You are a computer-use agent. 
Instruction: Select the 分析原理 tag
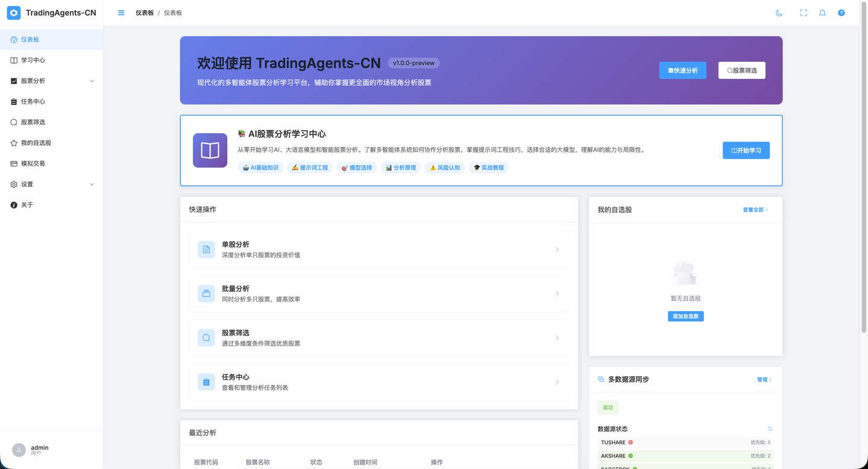pyautogui.click(x=401, y=168)
